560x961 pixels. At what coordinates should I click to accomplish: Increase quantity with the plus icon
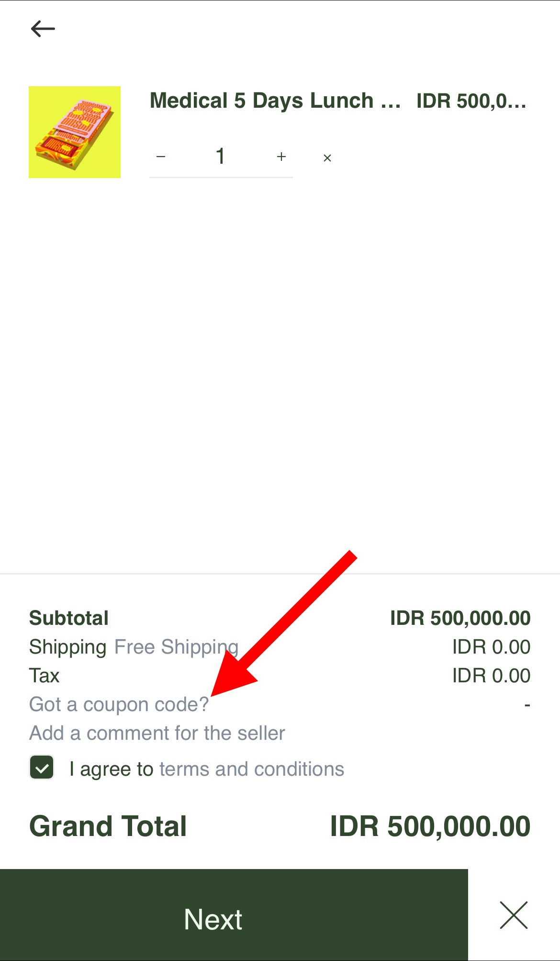click(x=281, y=157)
